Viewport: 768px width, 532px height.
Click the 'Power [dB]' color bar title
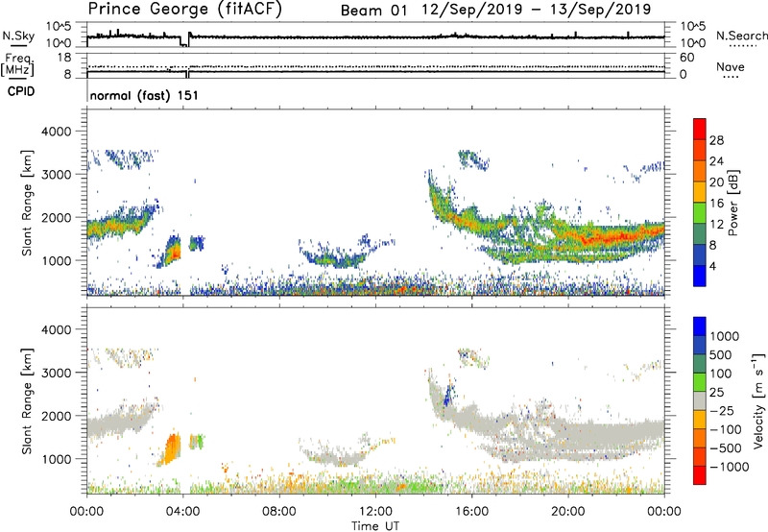[x=732, y=203]
